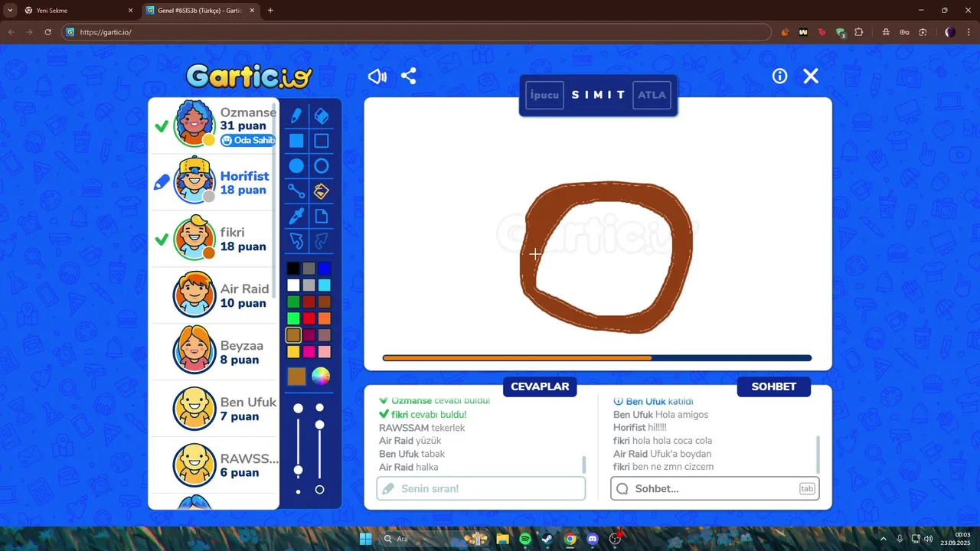980x551 pixels.
Task: Select the eyedropper color picker tool
Action: pyautogui.click(x=296, y=216)
